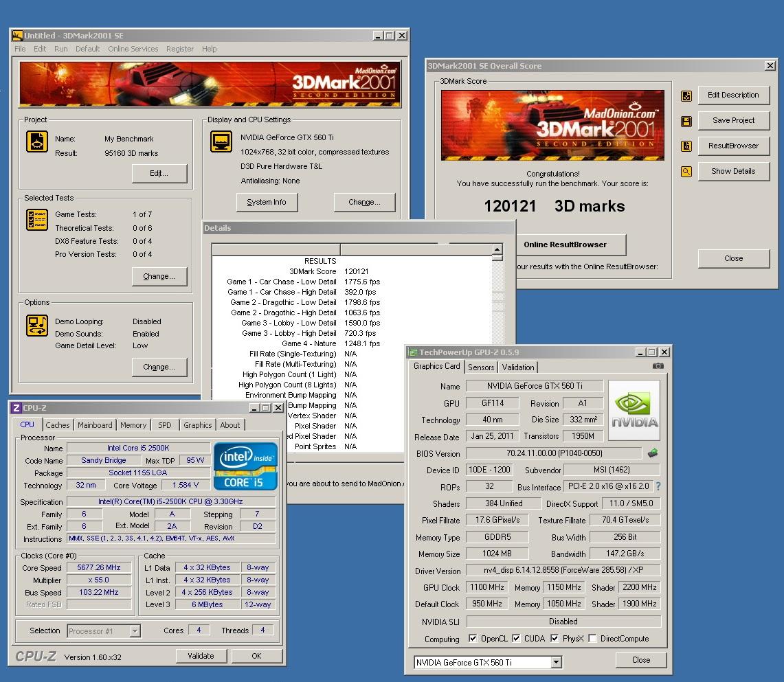
Task: Open the Help menu
Action: click(210, 49)
